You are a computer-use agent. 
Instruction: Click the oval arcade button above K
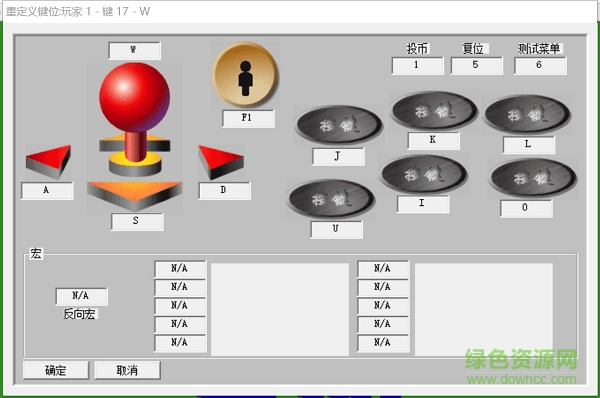pyautogui.click(x=434, y=110)
